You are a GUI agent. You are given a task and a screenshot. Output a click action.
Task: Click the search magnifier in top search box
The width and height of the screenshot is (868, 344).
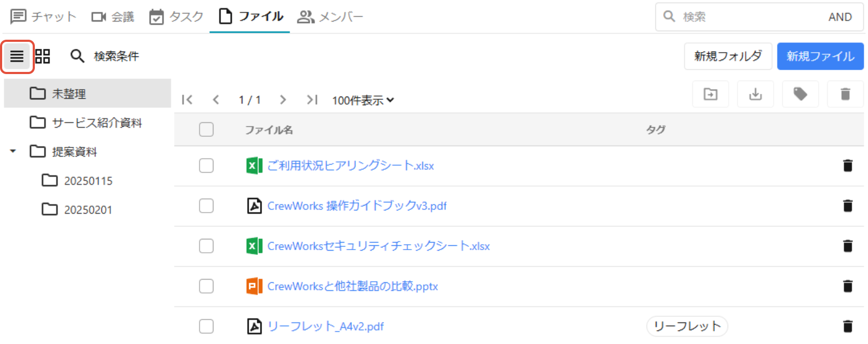coord(669,17)
